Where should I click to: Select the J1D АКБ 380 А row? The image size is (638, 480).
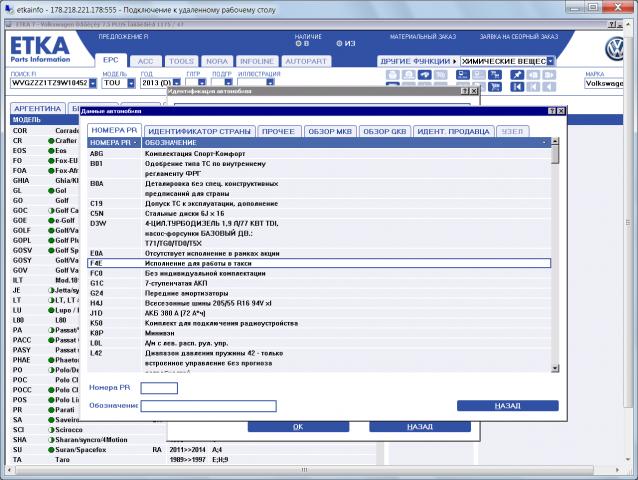pos(319,313)
